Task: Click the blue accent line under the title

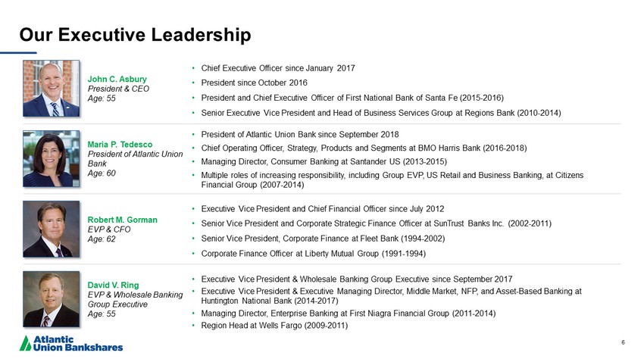Action: [x=18, y=52]
